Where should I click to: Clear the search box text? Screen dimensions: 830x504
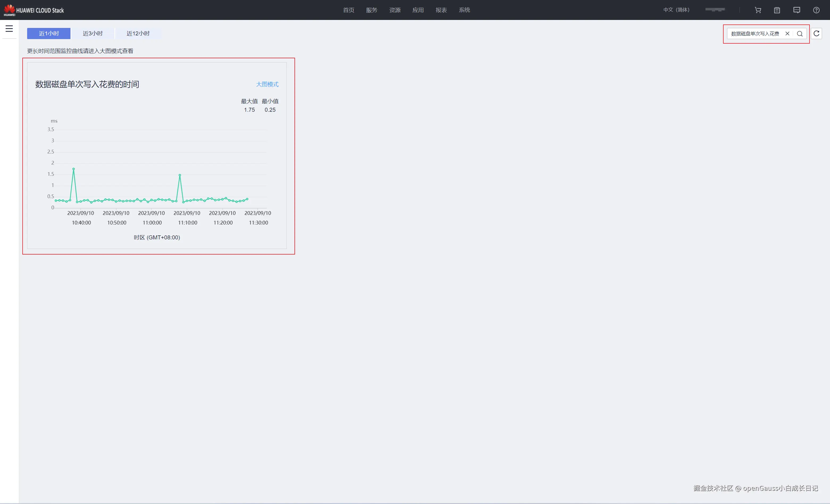click(787, 34)
